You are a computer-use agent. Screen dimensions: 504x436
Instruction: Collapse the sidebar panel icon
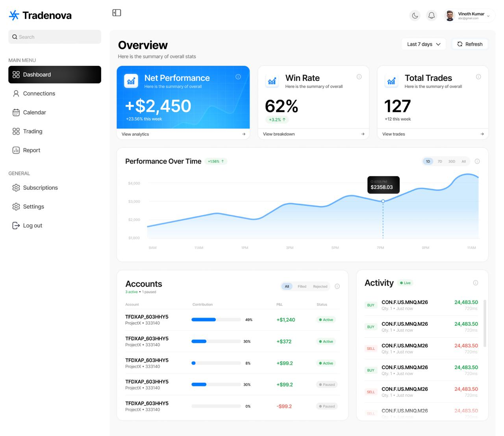click(x=117, y=13)
